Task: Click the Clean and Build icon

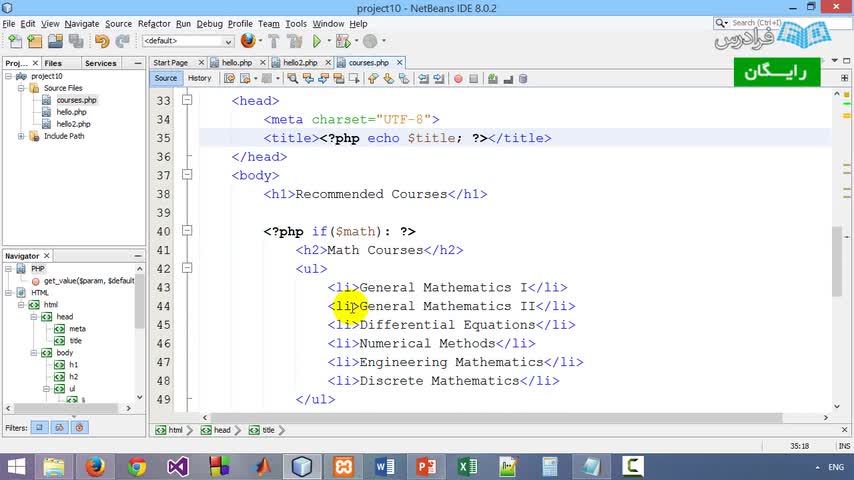Action: pyautogui.click(x=295, y=41)
